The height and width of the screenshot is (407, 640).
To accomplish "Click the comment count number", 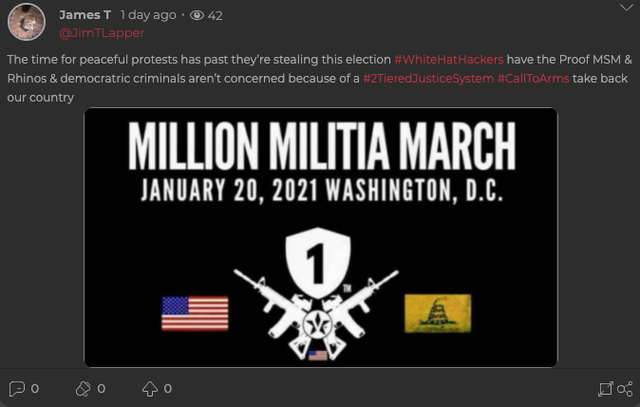I will pos(35,388).
